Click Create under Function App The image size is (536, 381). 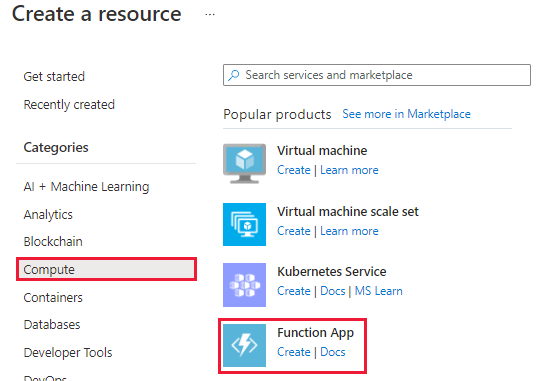coord(294,352)
